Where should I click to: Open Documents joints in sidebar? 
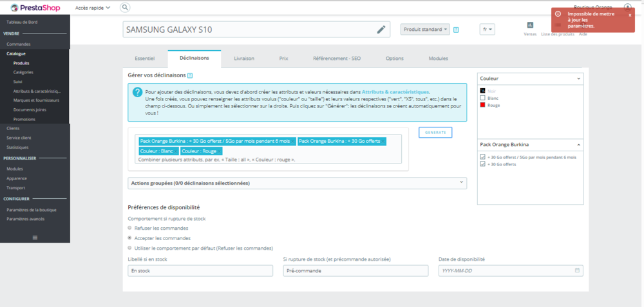click(x=30, y=110)
